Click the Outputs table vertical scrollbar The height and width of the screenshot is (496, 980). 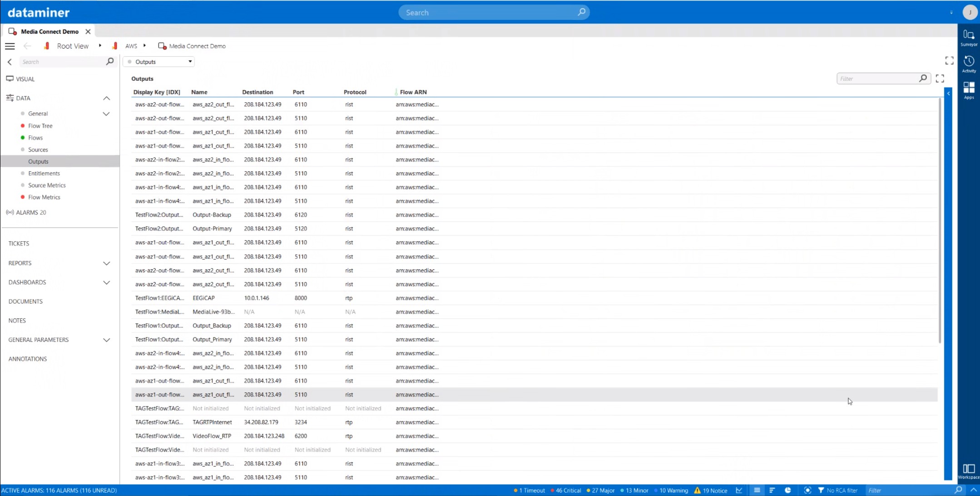click(x=940, y=220)
